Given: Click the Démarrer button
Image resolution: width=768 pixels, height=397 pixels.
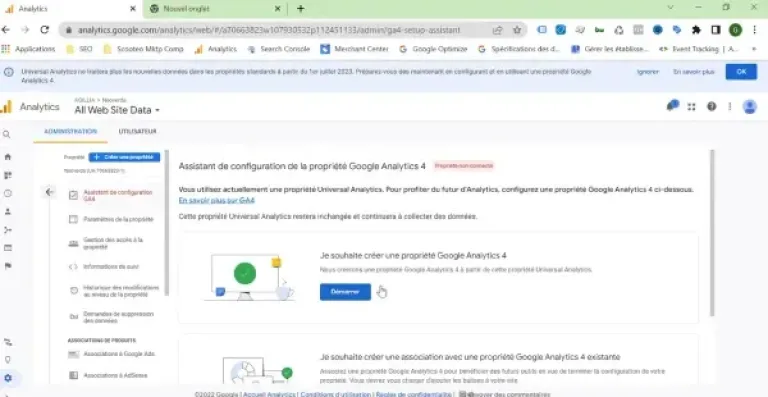Looking at the screenshot, I should pos(345,292).
